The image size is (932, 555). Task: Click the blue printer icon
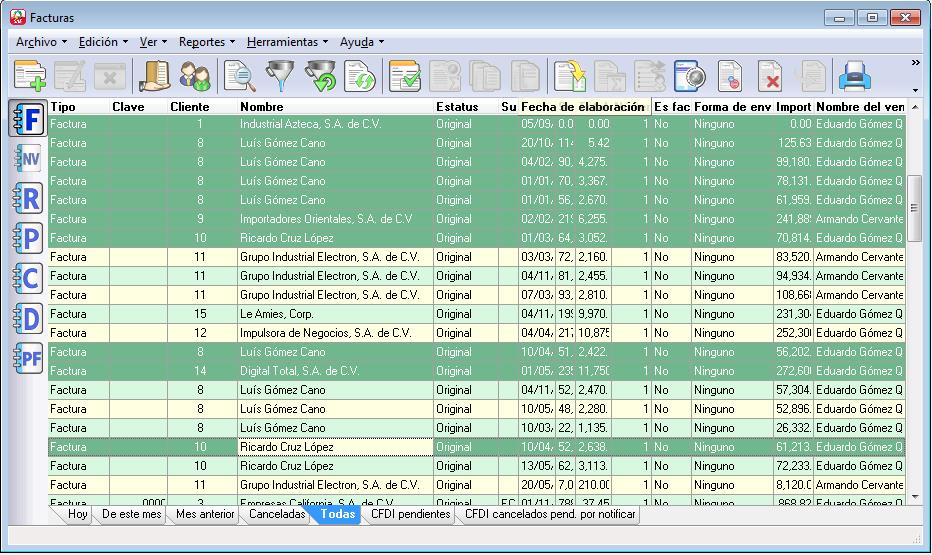tap(855, 76)
